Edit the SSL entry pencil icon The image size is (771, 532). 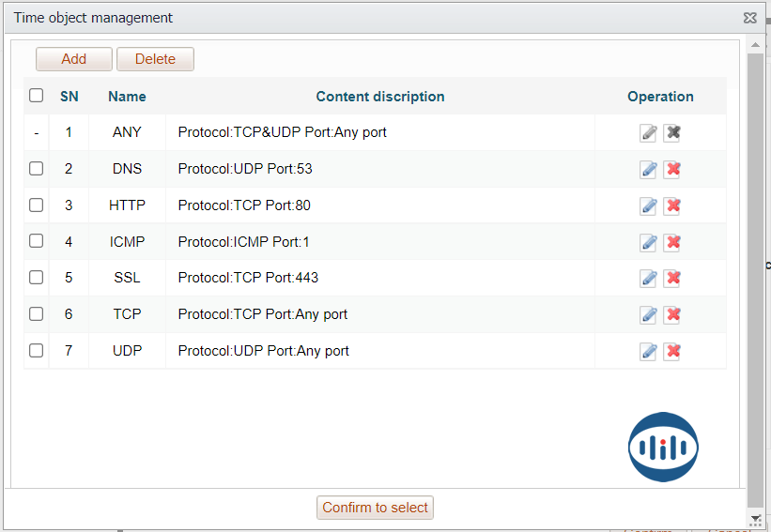tap(648, 278)
